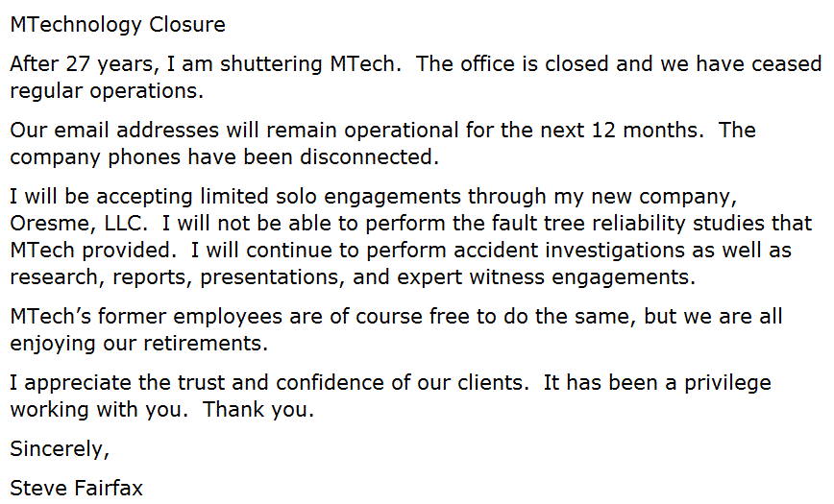Click the "MTechnology Closure" heading
Screen dimensions: 834x504
click(117, 25)
